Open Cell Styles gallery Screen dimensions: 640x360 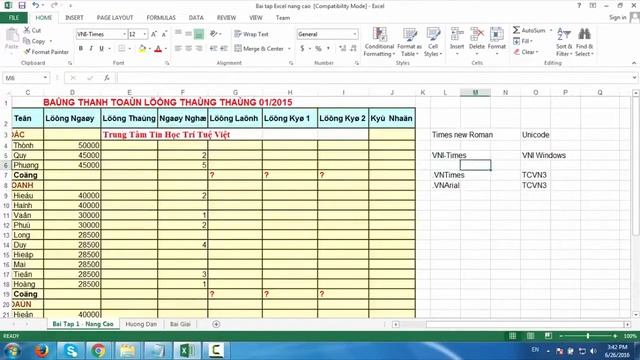[433, 42]
